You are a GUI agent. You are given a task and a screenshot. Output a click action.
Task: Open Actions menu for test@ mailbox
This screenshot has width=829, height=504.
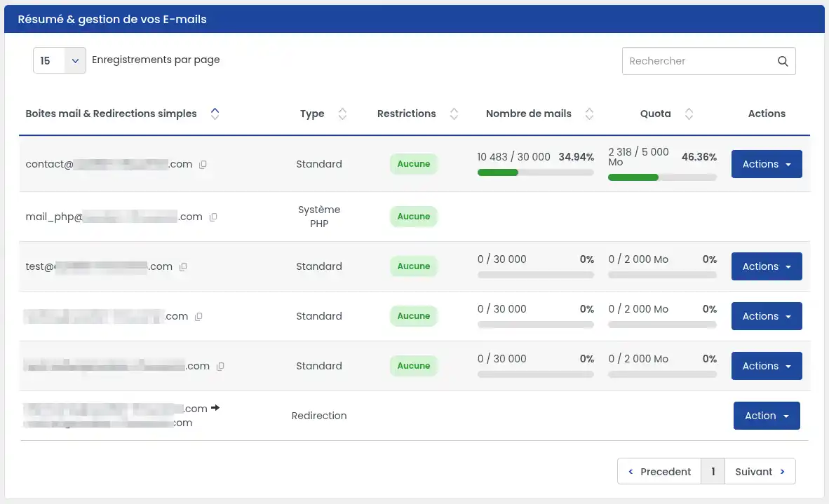point(766,266)
